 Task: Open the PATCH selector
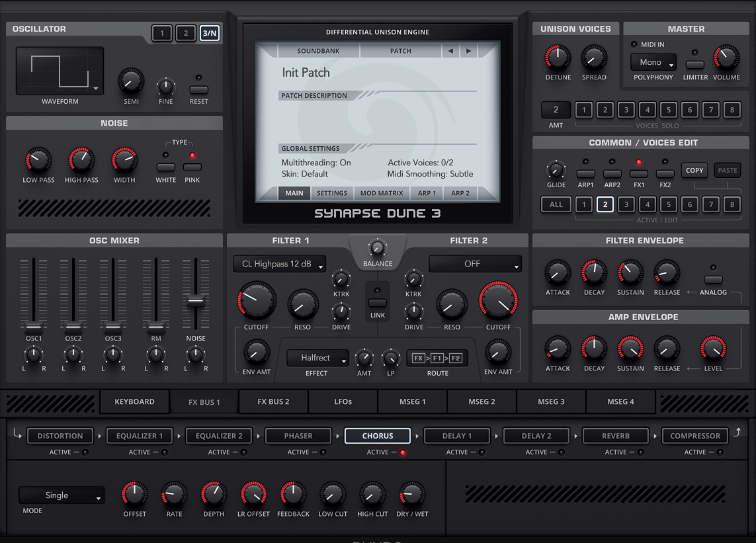click(x=401, y=51)
